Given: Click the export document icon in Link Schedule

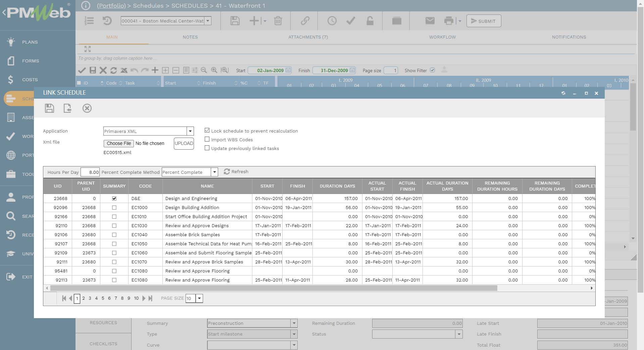Looking at the screenshot, I should click(67, 108).
